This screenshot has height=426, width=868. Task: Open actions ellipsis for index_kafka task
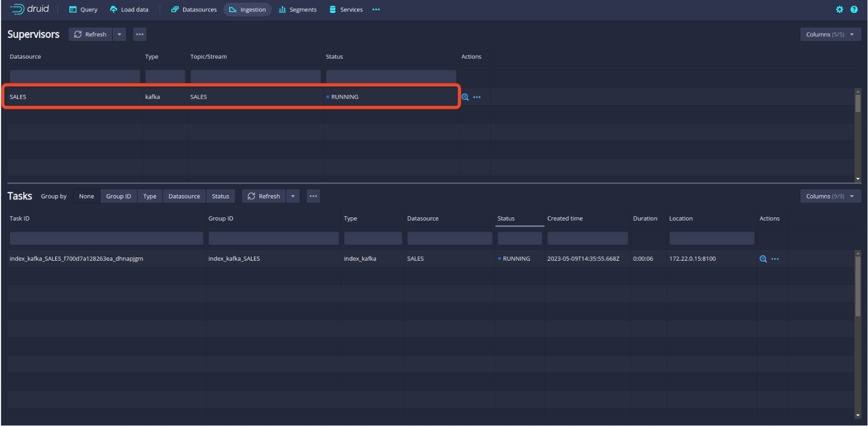coord(775,259)
